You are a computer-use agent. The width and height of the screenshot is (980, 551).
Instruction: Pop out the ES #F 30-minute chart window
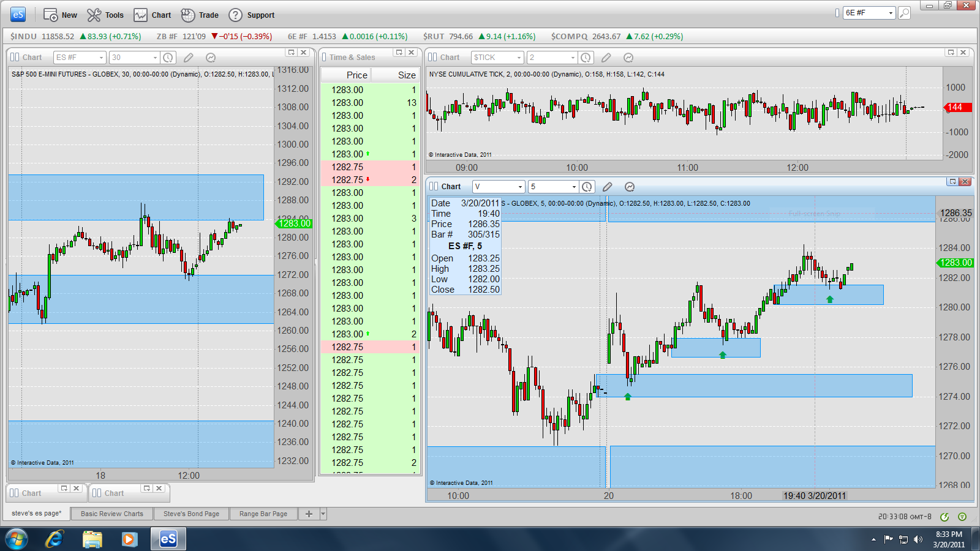(292, 53)
